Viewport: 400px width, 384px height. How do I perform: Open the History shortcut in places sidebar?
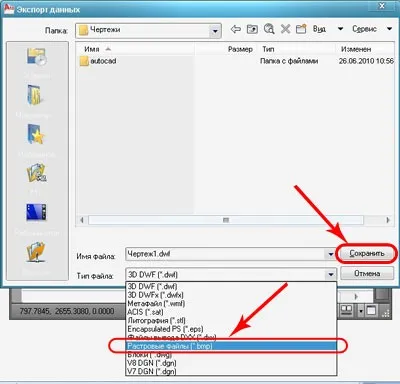click(x=37, y=57)
